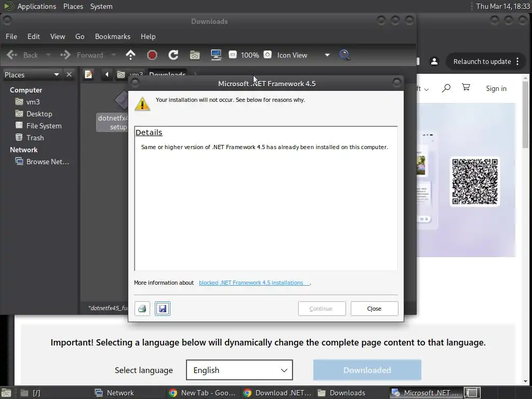Image resolution: width=532 pixels, height=399 pixels.
Task: Click Sign in on Microsoft page
Action: click(496, 88)
